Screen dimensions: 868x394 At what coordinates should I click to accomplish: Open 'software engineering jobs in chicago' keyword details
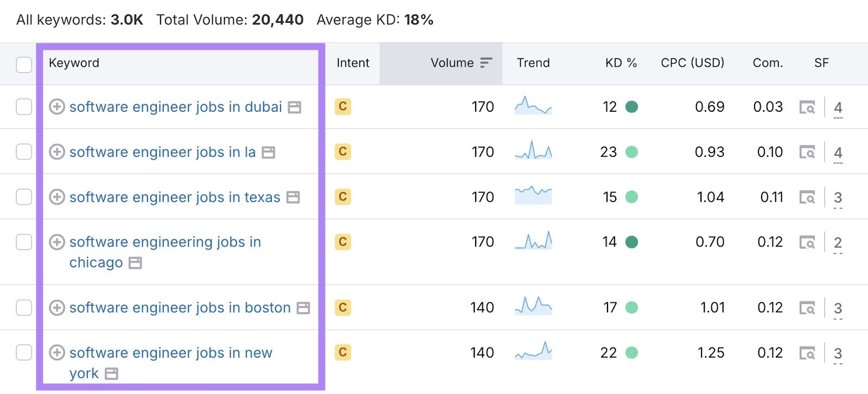point(165,242)
